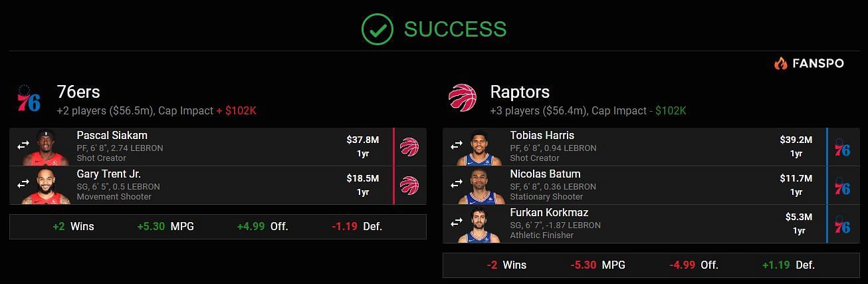Click the Raptors team logo in the header
Image resolution: width=868 pixels, height=284 pixels.
463,98
